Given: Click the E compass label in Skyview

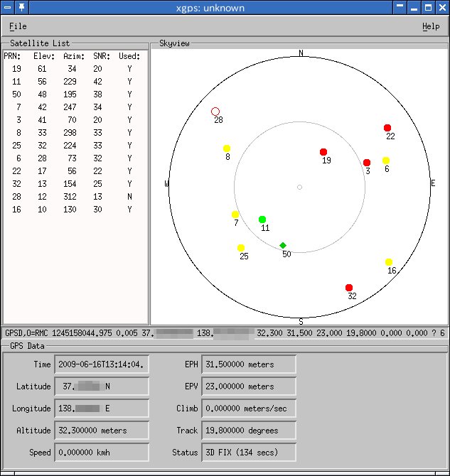Looking at the screenshot, I should (x=433, y=183).
